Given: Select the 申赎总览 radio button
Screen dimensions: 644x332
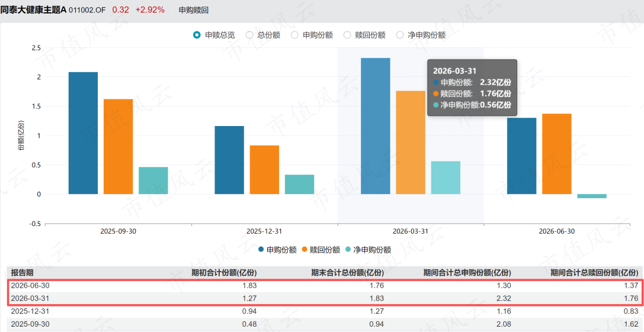Looking at the screenshot, I should (x=196, y=35).
